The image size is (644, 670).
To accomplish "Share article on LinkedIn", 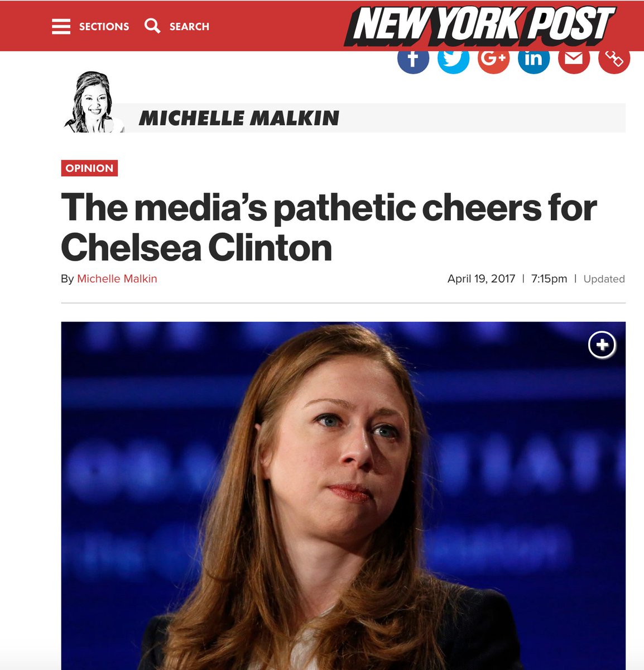I will click(x=534, y=59).
